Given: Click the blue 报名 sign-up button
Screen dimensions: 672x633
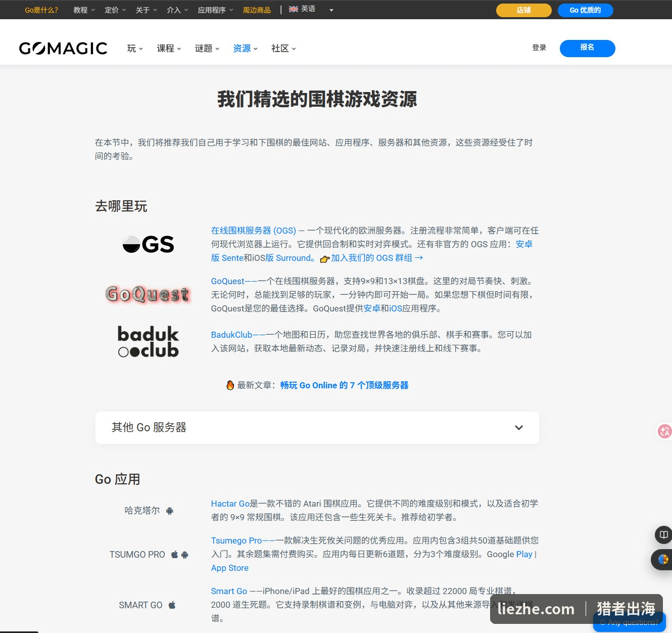Looking at the screenshot, I should [x=588, y=48].
